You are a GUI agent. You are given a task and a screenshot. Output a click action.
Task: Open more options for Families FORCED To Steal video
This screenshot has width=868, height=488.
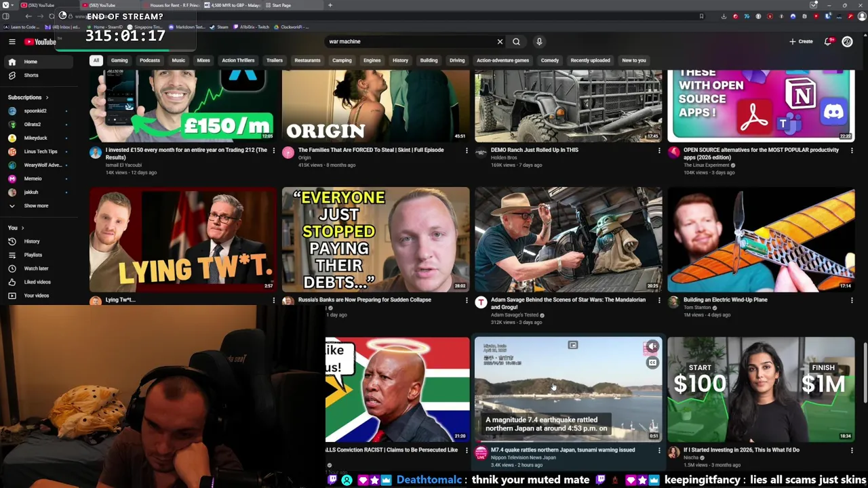[x=467, y=150]
